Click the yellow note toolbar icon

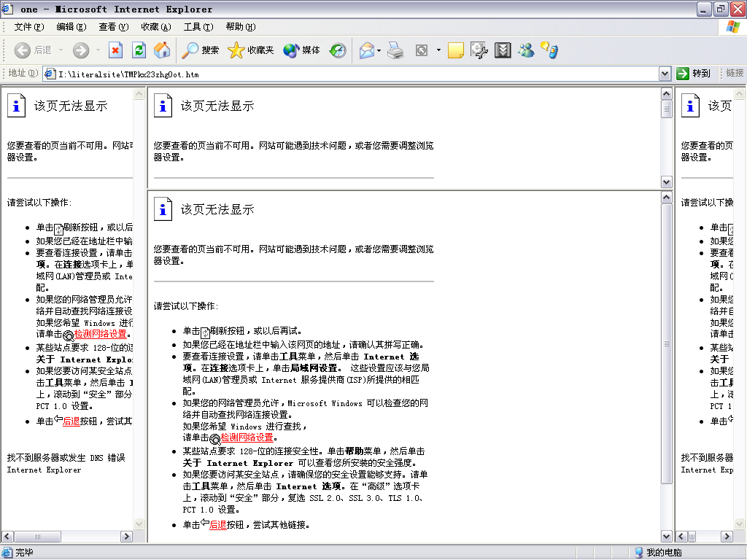click(x=455, y=50)
